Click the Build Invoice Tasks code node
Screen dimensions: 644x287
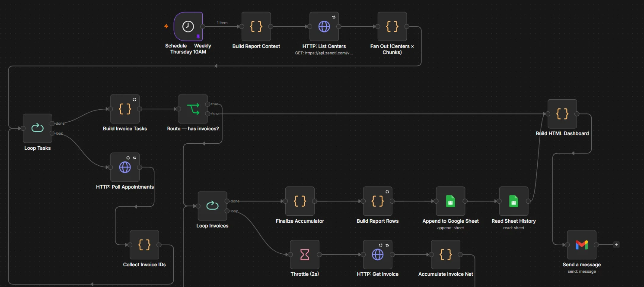125,109
